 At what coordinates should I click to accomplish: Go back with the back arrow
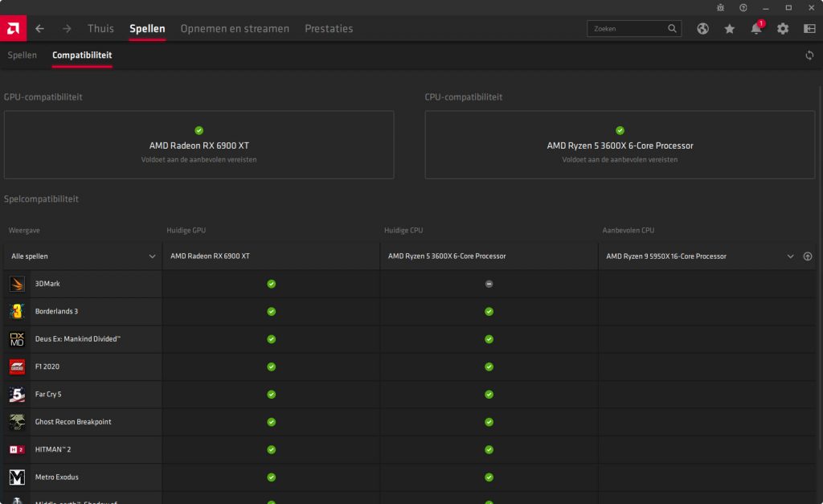[39, 29]
